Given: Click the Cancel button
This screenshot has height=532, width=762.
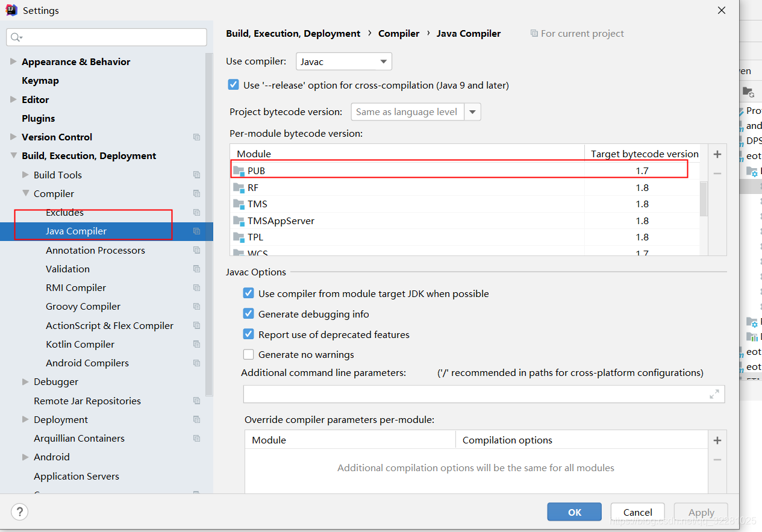Looking at the screenshot, I should pyautogui.click(x=637, y=512).
